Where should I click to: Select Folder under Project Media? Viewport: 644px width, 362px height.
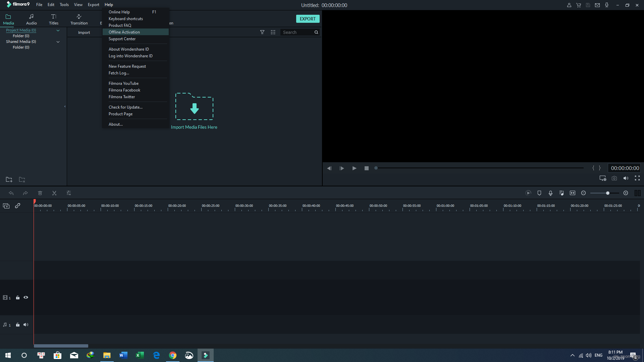coord(21,36)
